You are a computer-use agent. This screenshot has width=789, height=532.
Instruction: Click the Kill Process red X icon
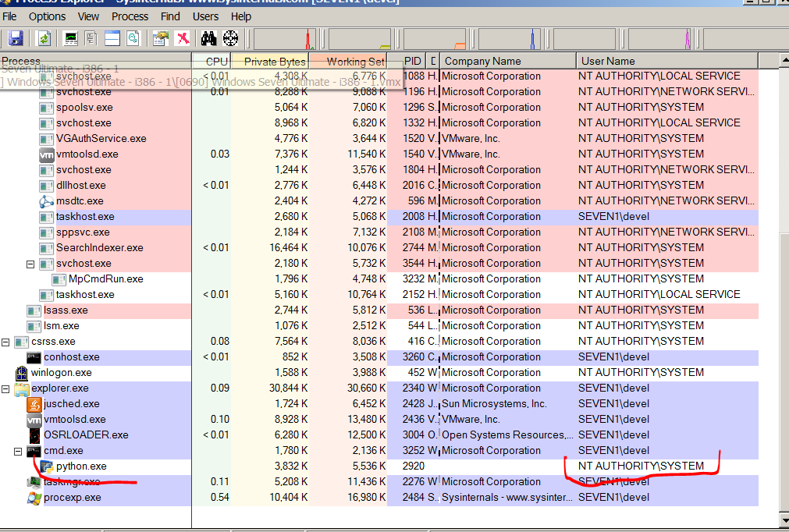click(x=183, y=37)
